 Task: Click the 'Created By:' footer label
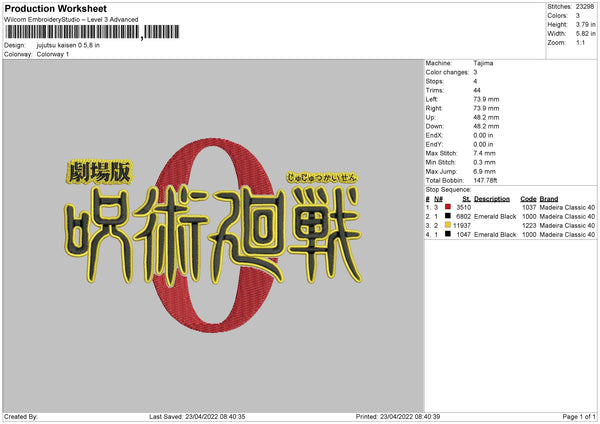pyautogui.click(x=21, y=417)
